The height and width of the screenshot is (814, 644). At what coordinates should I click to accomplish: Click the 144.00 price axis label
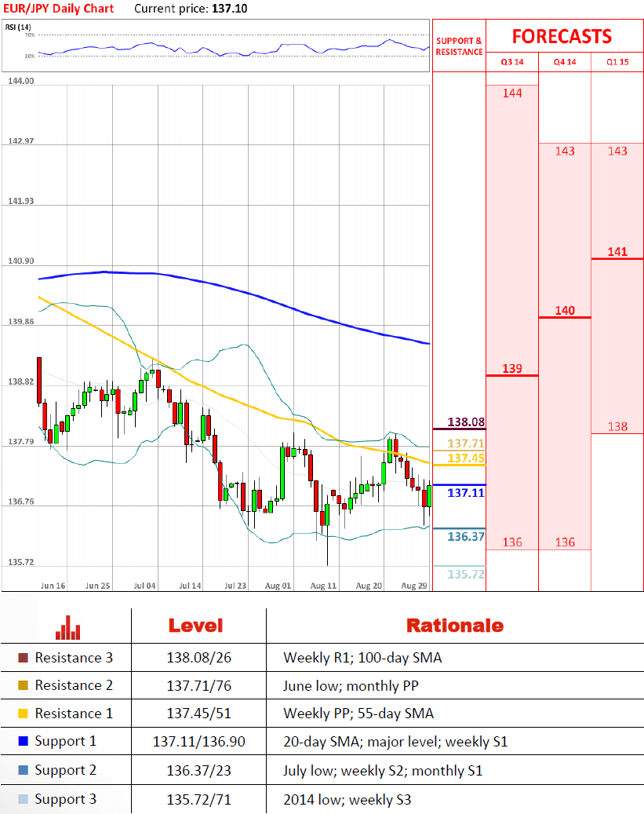(x=20, y=81)
